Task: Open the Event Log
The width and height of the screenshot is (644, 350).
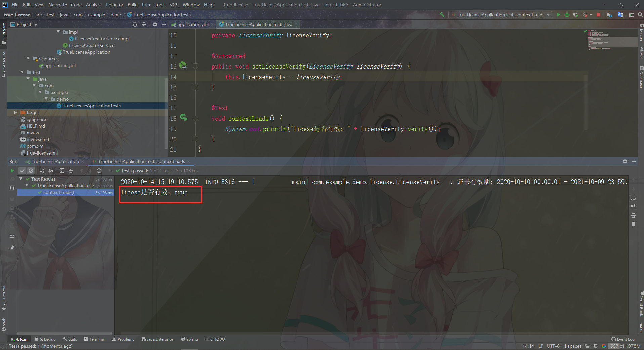Action: [x=623, y=339]
